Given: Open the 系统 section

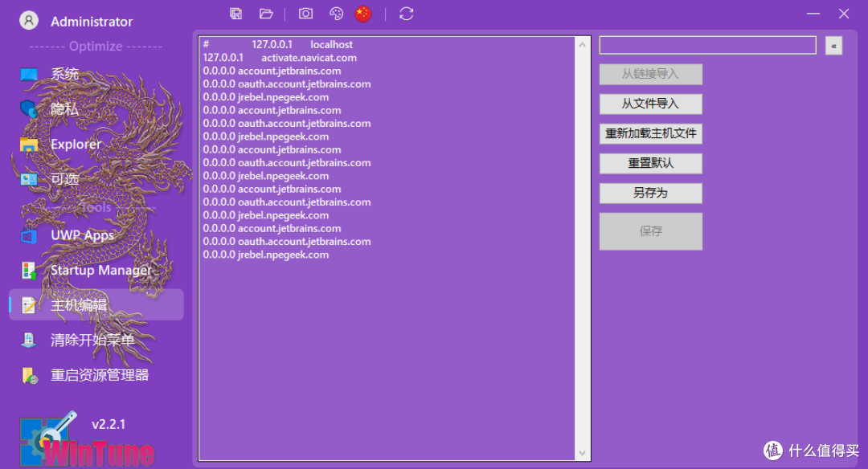Looking at the screenshot, I should pyautogui.click(x=65, y=74).
